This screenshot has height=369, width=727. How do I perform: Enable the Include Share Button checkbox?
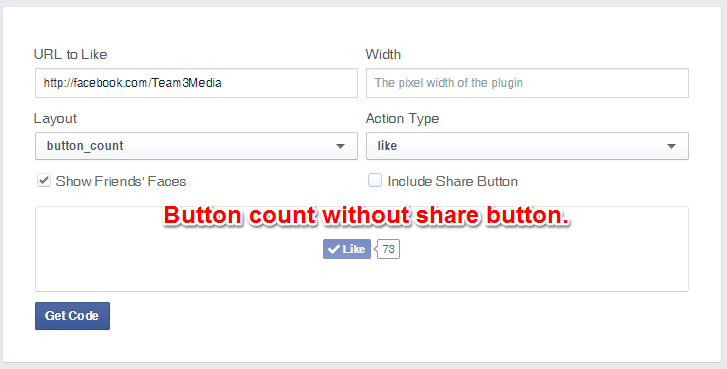tap(375, 180)
